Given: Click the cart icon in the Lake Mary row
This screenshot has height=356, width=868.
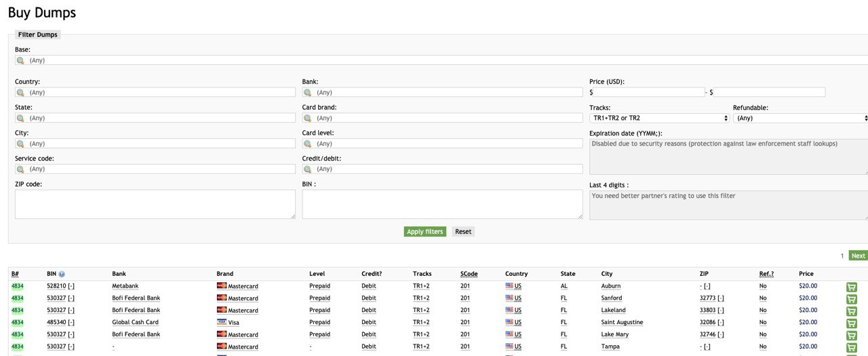Looking at the screenshot, I should [x=852, y=335].
